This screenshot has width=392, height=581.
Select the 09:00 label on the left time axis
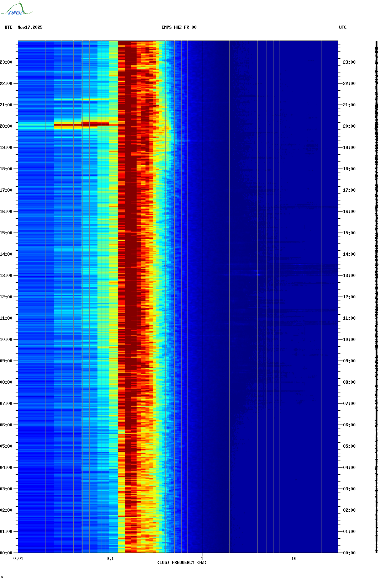point(6,361)
